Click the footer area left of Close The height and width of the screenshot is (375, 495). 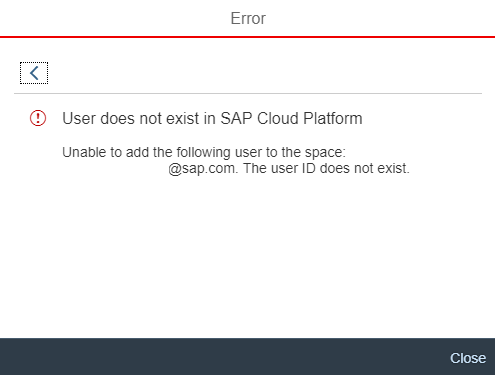(223, 357)
